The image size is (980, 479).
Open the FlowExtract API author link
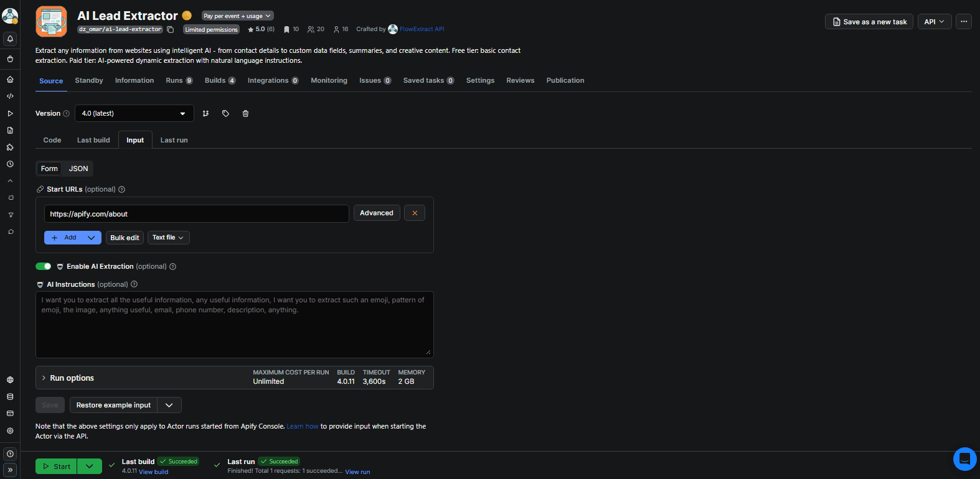pos(422,29)
